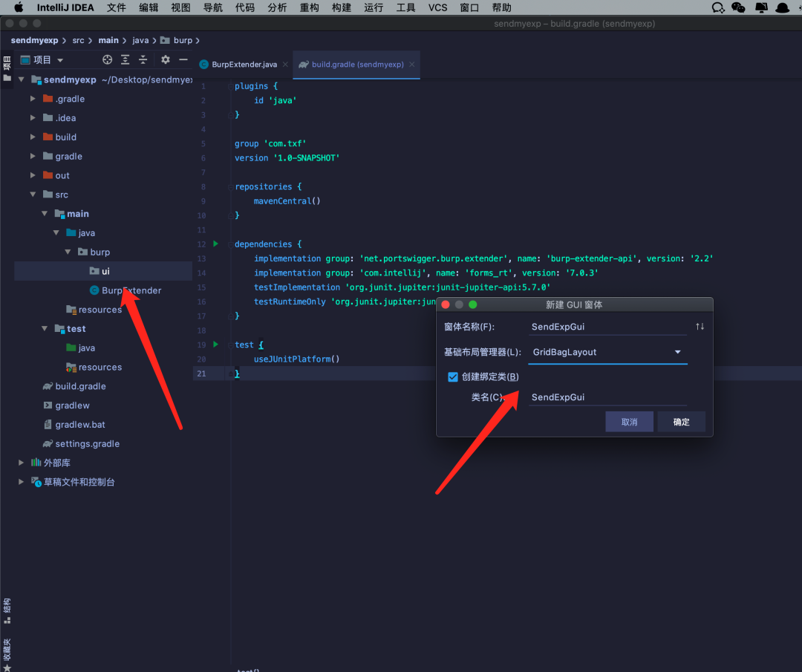Hide the project tool window with minus icon
This screenshot has width=802, height=672.
pyautogui.click(x=183, y=60)
